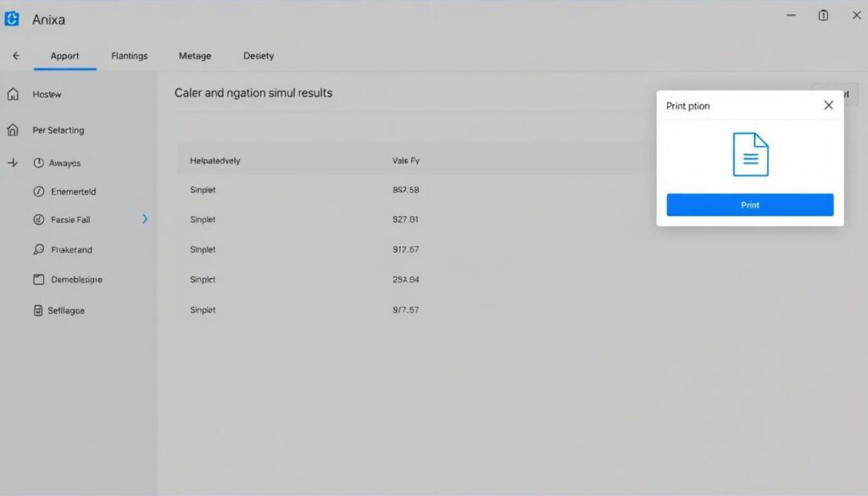
Task: Click the document icon in print dialog
Action: [x=750, y=154]
